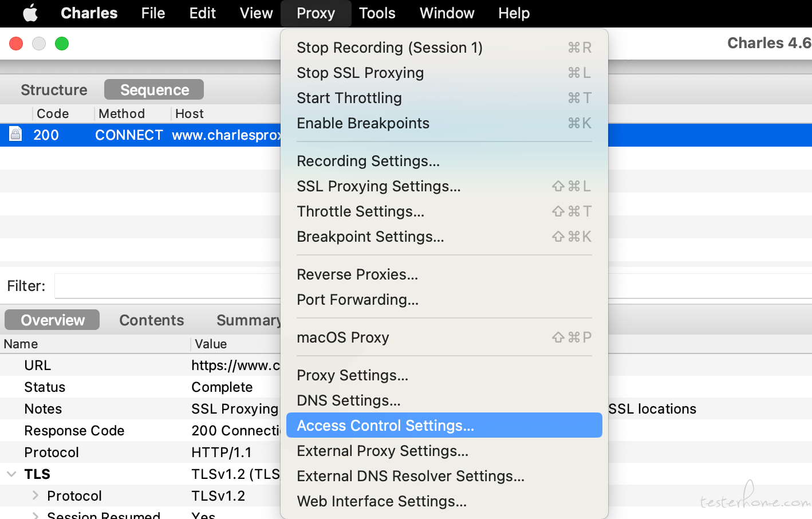Close the open Proxy menu in the menu bar
The width and height of the screenshot is (812, 519).
[316, 13]
